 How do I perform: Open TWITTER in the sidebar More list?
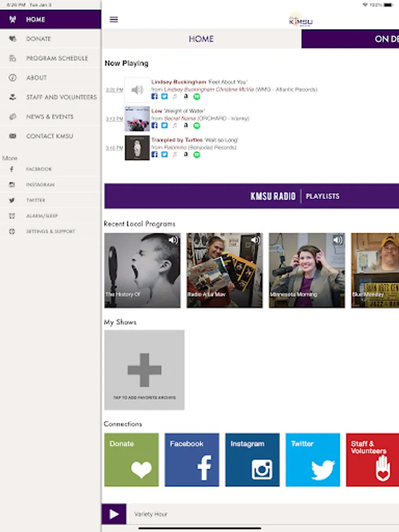pyautogui.click(x=50, y=200)
